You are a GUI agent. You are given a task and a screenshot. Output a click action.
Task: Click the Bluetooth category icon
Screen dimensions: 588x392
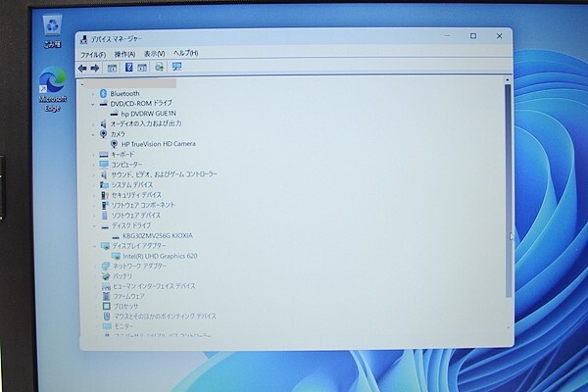point(104,93)
